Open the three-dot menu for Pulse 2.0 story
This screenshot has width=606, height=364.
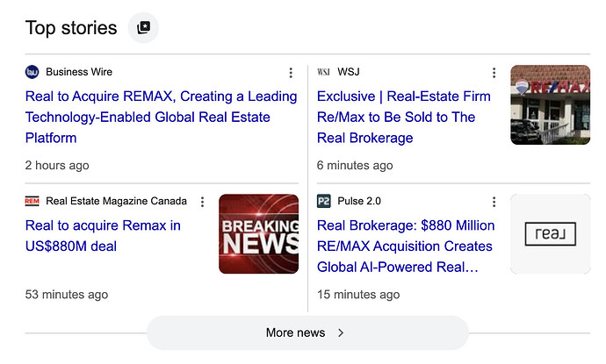point(494,202)
